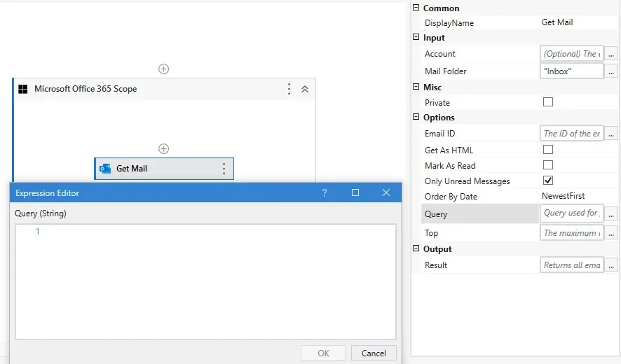Viewport: 621px width, 364px height.
Task: Collapse the Misc properties section
Action: pyautogui.click(x=416, y=86)
